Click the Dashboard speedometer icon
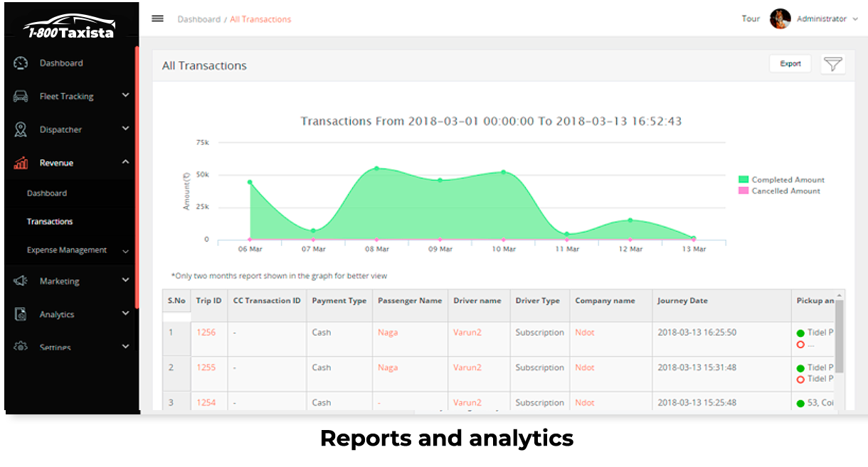 pos(21,63)
